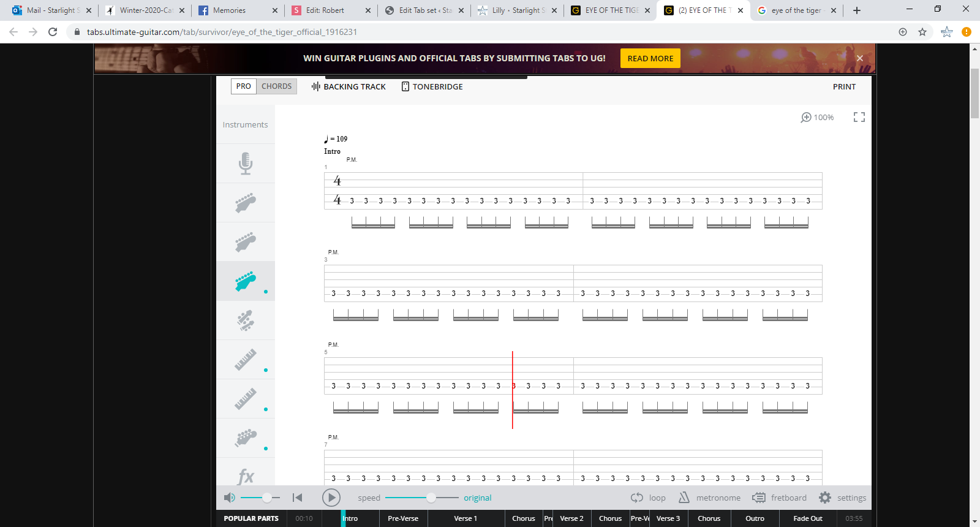Select the guitar track above the fx icon

click(246, 438)
